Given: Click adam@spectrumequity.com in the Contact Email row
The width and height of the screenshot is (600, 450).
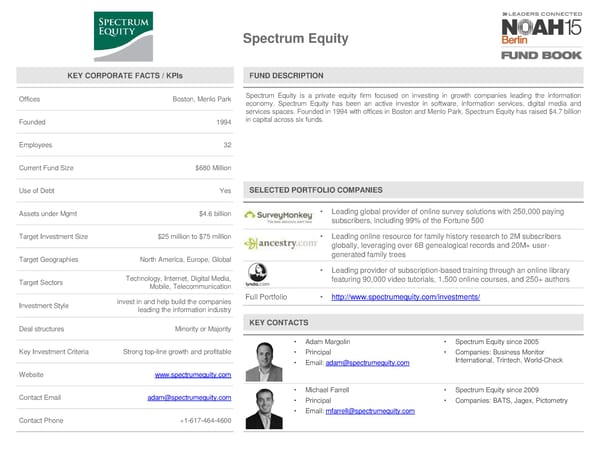Looking at the screenshot, I should [x=189, y=398].
